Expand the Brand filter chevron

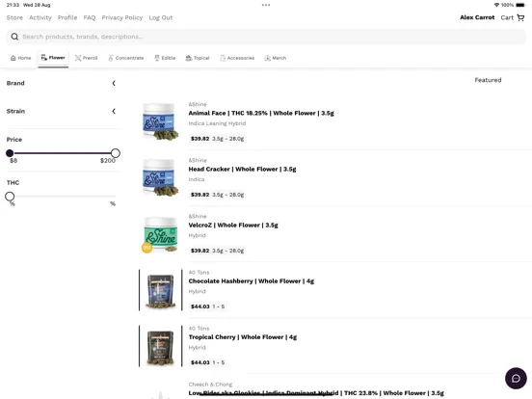(114, 83)
